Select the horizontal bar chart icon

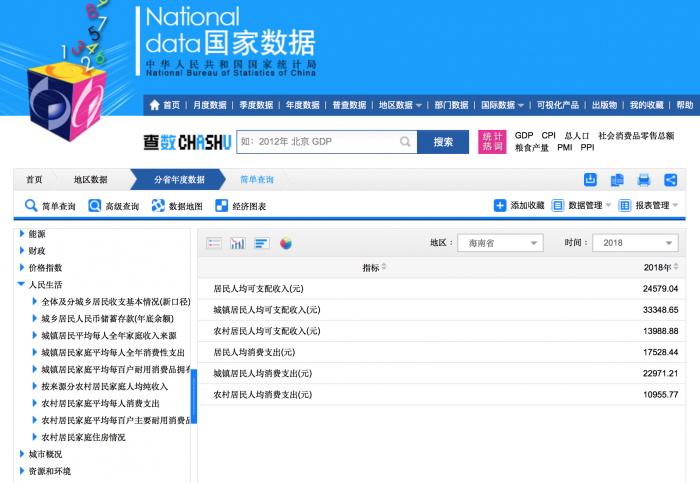coord(262,243)
